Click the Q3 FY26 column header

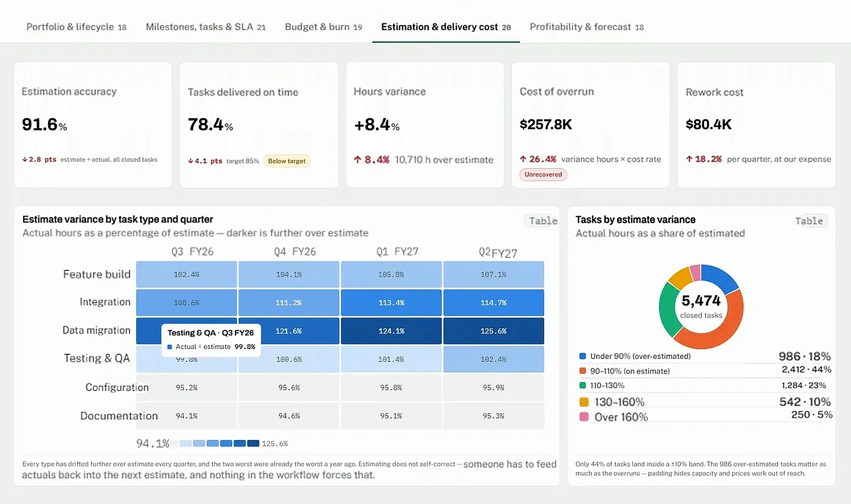pyautogui.click(x=192, y=252)
